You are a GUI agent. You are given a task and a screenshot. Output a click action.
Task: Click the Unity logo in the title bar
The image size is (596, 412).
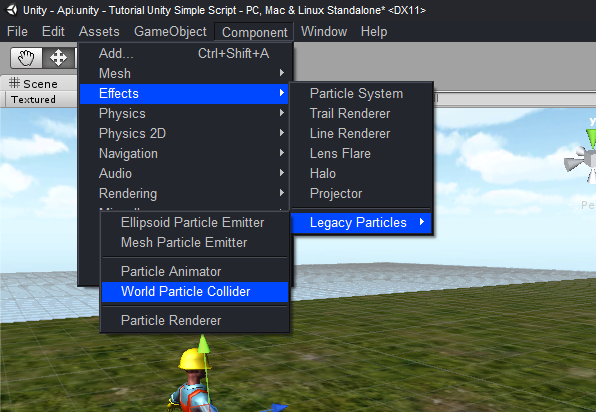[12, 10]
